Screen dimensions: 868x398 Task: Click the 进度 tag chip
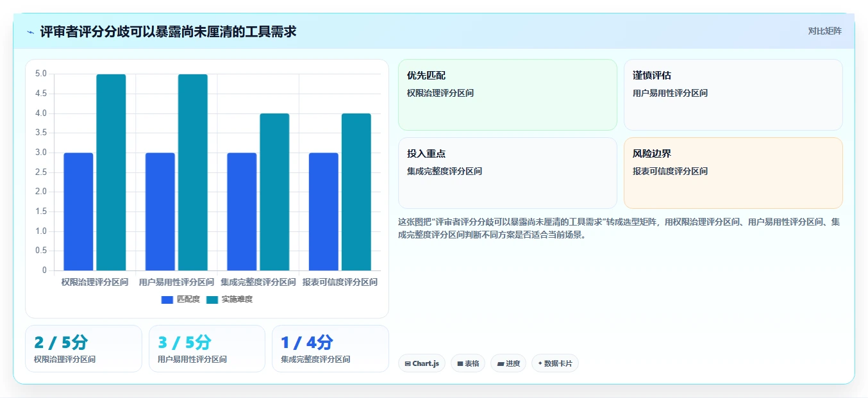point(508,363)
